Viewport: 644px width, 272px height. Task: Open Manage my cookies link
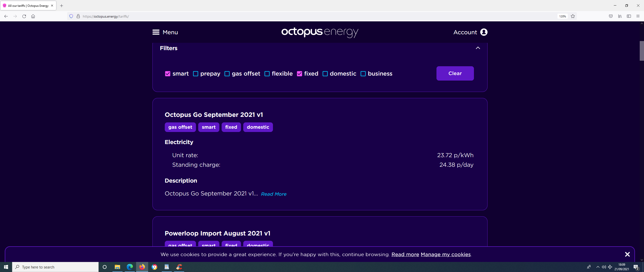pos(446,254)
